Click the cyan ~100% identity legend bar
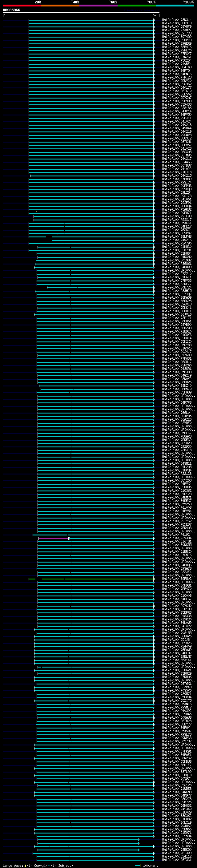 click(175, 6)
